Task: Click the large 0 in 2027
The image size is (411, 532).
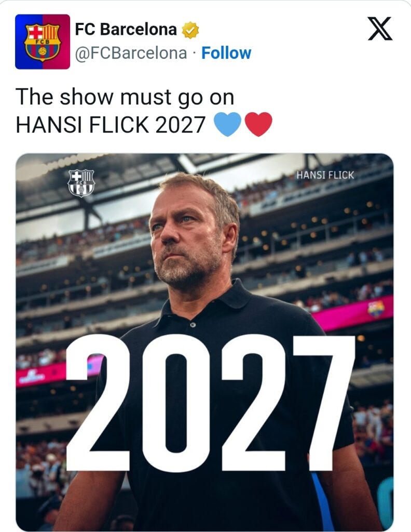Action: click(177, 402)
